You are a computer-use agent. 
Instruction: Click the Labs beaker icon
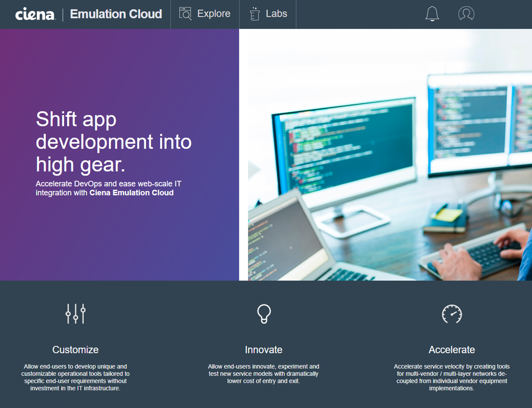click(255, 14)
